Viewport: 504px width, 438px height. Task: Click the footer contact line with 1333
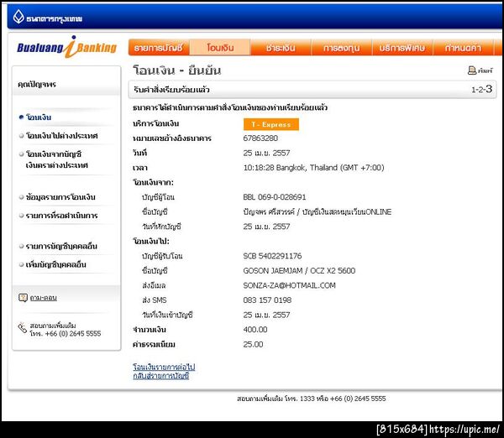tap(312, 399)
